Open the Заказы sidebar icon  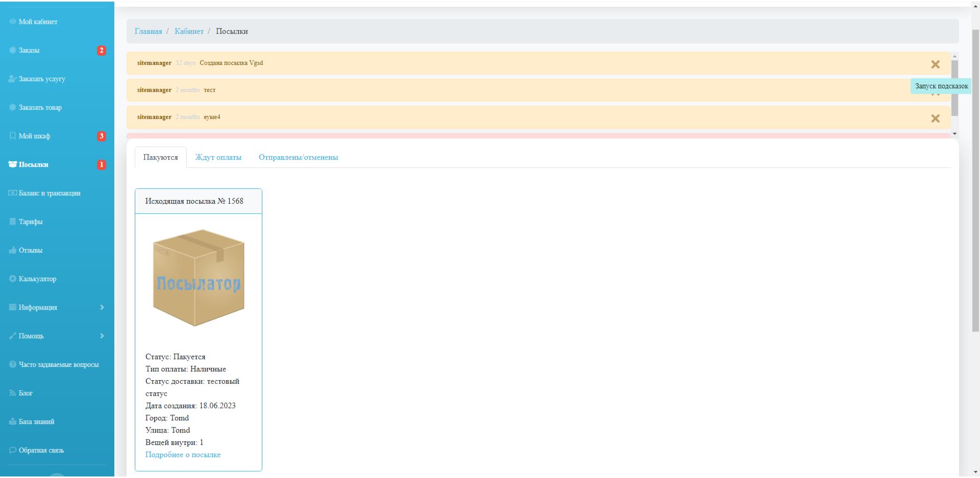pyautogui.click(x=13, y=50)
